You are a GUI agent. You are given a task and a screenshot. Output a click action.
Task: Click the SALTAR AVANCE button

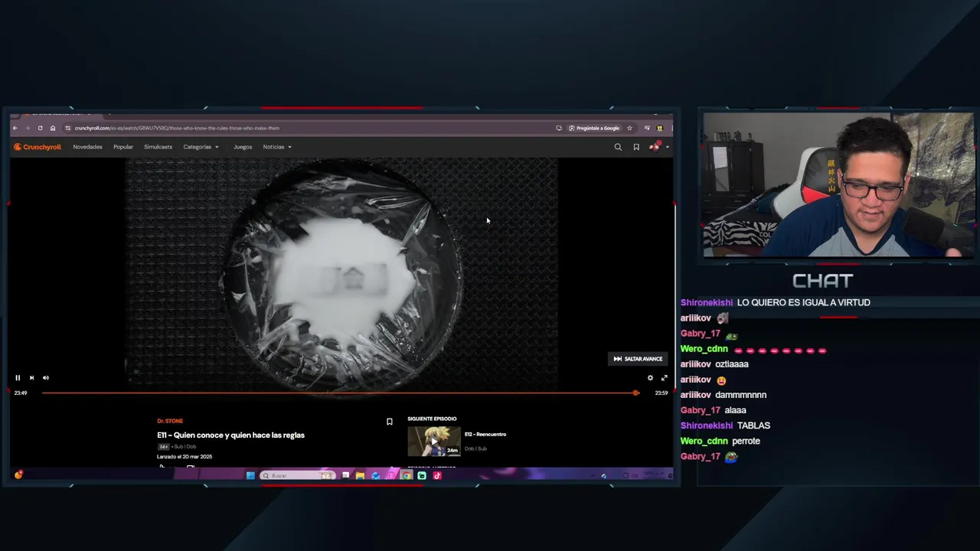click(x=638, y=359)
